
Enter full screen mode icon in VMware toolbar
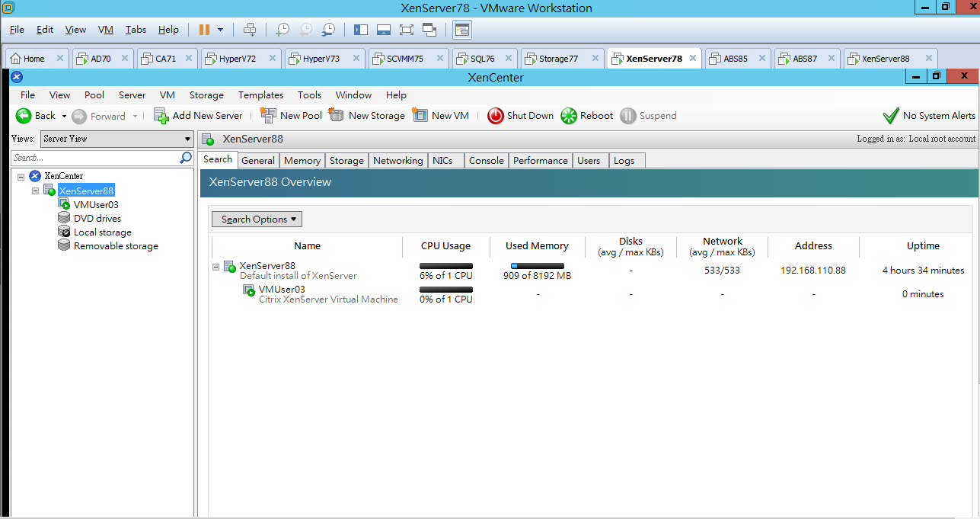tap(406, 30)
